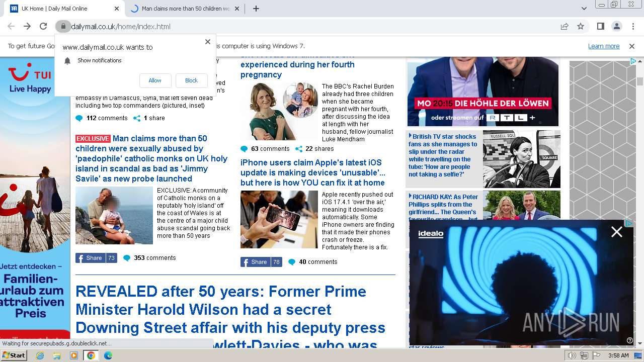Open iPhone story thumbnail image

[x=279, y=220]
